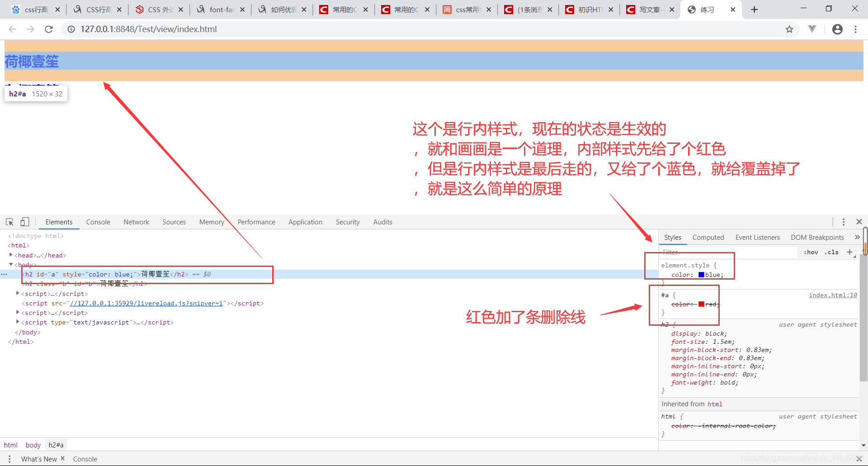Open the Audits panel tab
Screen dimensions: 868x466
[x=382, y=222]
